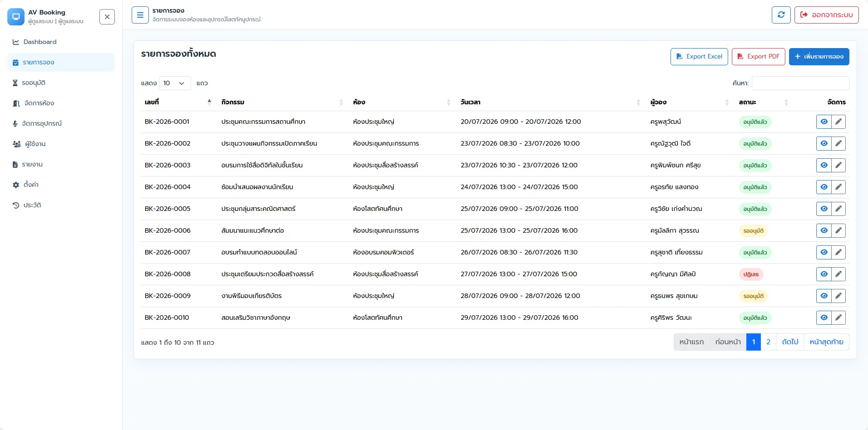868x430 pixels.
Task: Go to page 2 of pagination
Action: pos(768,342)
